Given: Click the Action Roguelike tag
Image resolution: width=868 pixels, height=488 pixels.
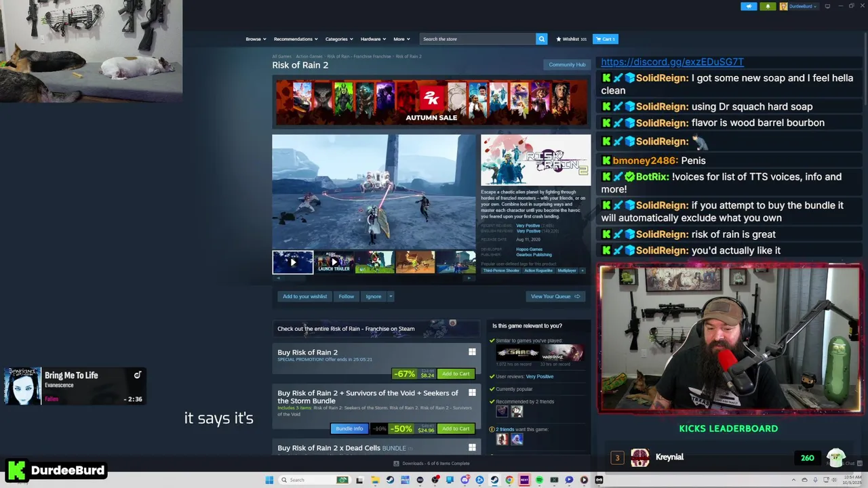Looking at the screenshot, I should click(538, 270).
